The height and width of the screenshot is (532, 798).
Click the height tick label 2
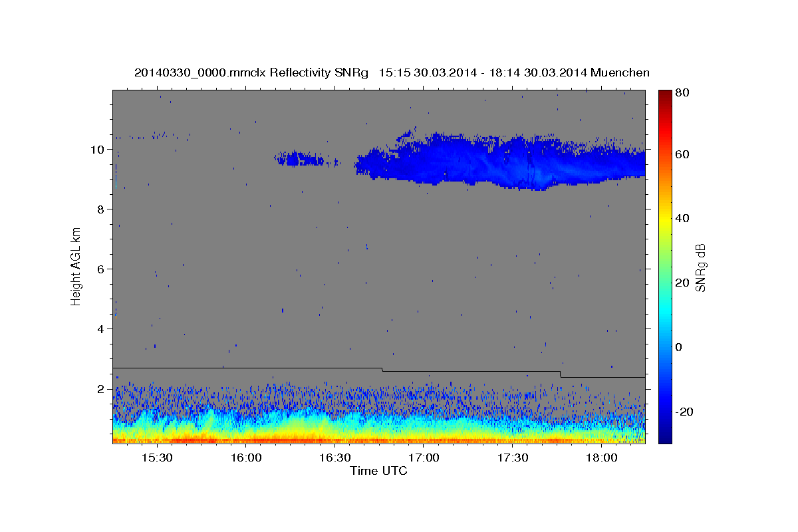coord(101,388)
